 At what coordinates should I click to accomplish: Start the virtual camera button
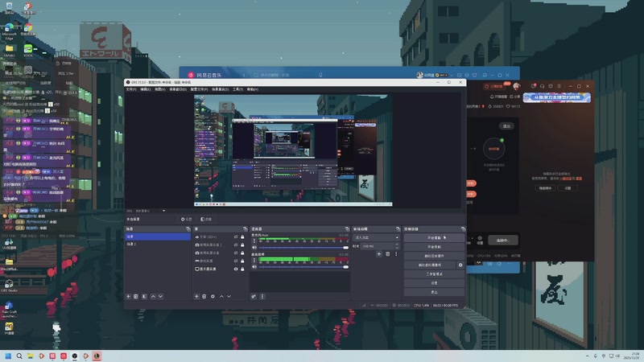point(430,265)
